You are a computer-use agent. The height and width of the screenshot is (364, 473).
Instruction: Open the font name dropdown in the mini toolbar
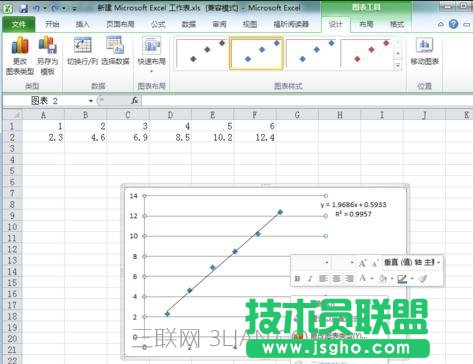327,263
